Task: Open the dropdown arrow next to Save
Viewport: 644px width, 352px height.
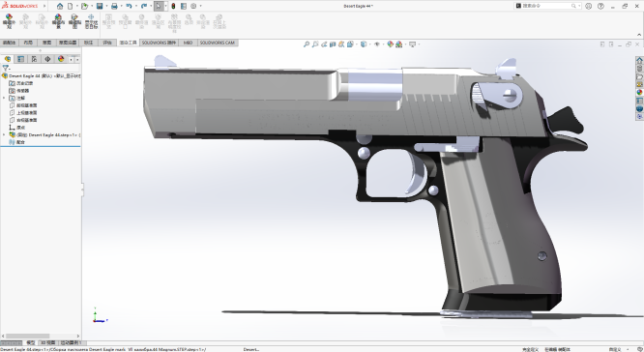Action: 106,6
